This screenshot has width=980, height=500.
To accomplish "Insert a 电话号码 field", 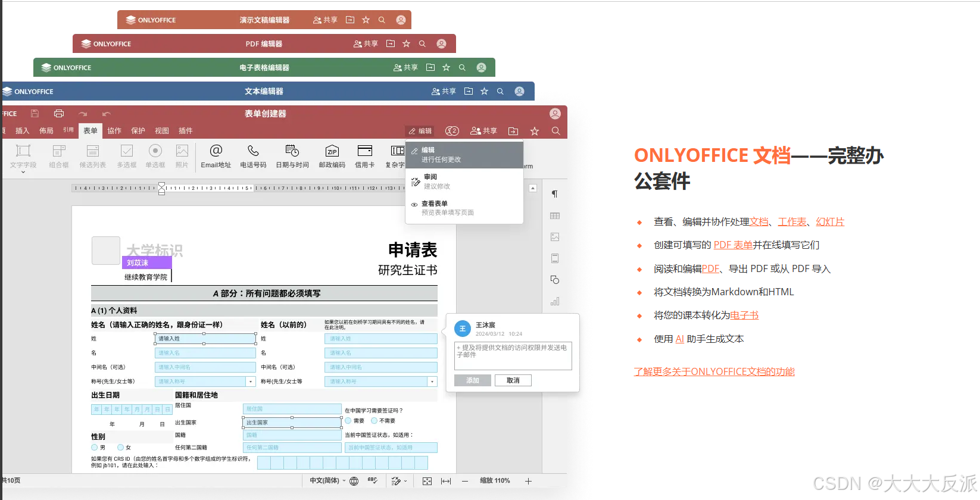I will 253,156.
